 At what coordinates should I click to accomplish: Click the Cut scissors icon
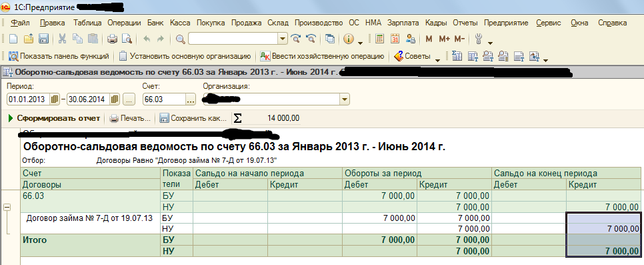click(x=63, y=39)
